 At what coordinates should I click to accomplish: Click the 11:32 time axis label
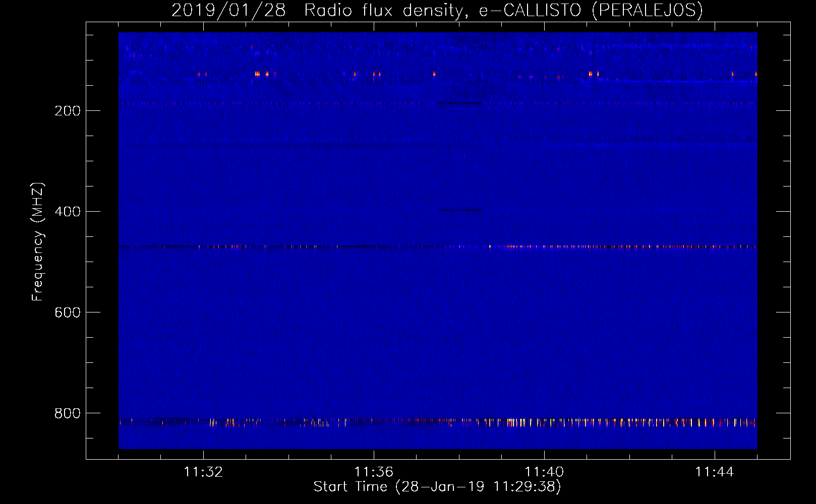(203, 472)
